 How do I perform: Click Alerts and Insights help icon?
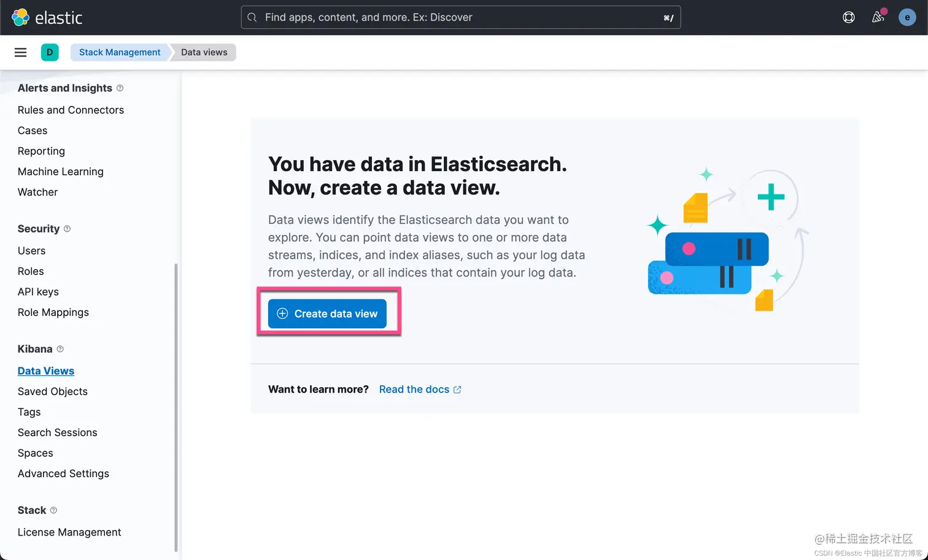[x=120, y=88]
